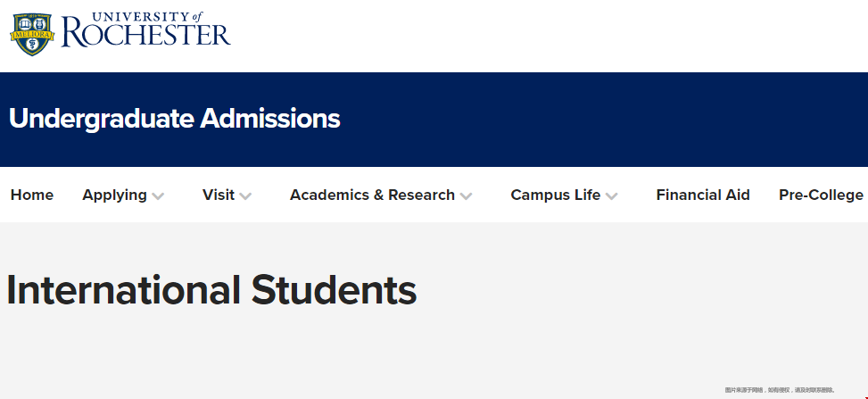The image size is (868, 399).
Task: Open the Pre-College link
Action: [821, 195]
